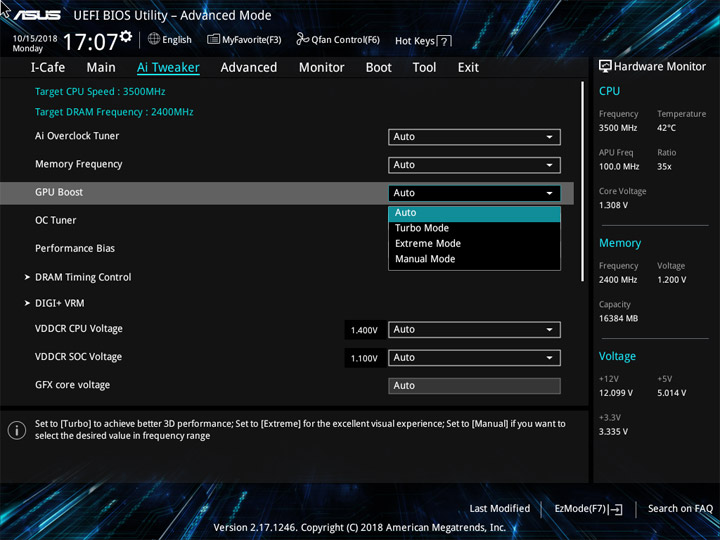Viewport: 720px width, 540px height.
Task: Click the ASUS logo
Action: click(x=37, y=15)
